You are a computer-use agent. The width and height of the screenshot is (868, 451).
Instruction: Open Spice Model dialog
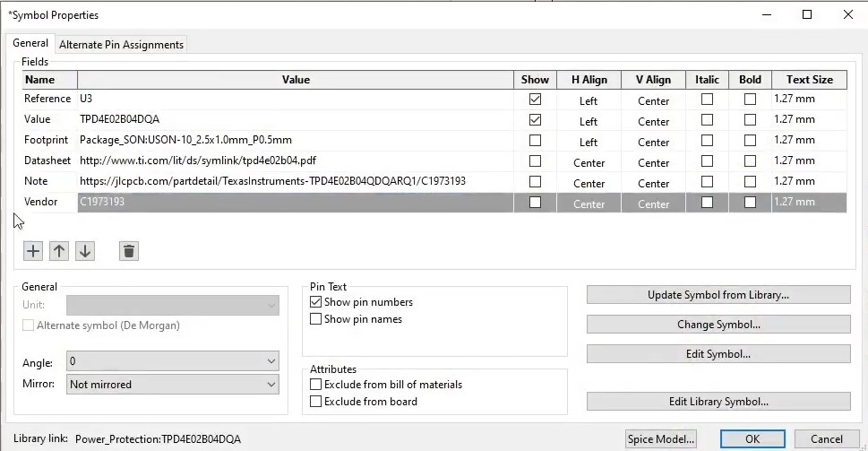pos(661,438)
